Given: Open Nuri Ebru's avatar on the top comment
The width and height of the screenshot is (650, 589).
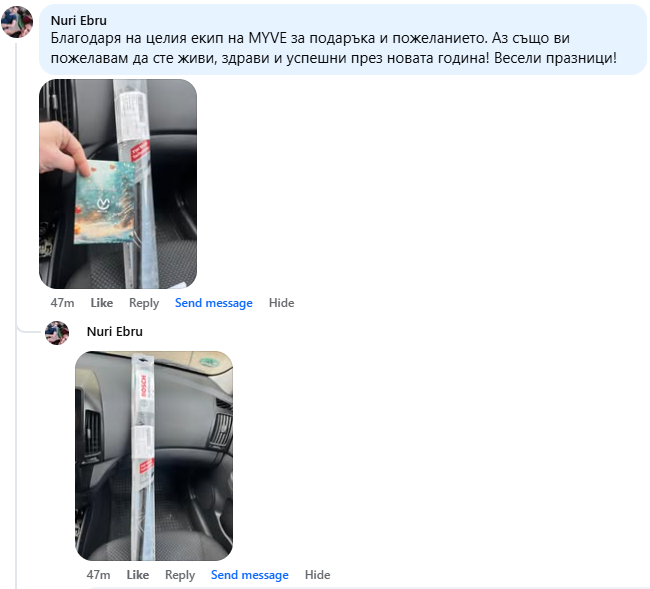Looking at the screenshot, I should 17,22.
